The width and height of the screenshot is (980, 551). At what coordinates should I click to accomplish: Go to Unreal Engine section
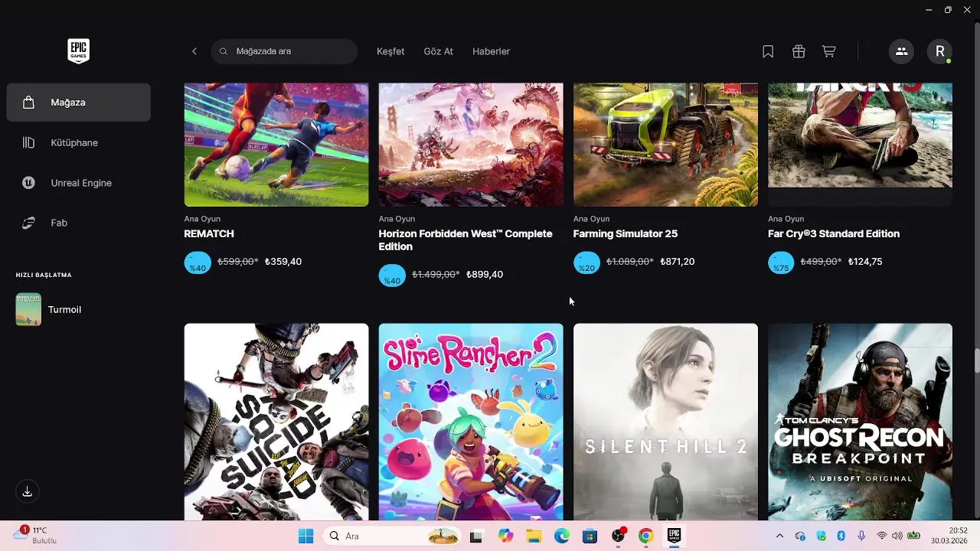[79, 183]
